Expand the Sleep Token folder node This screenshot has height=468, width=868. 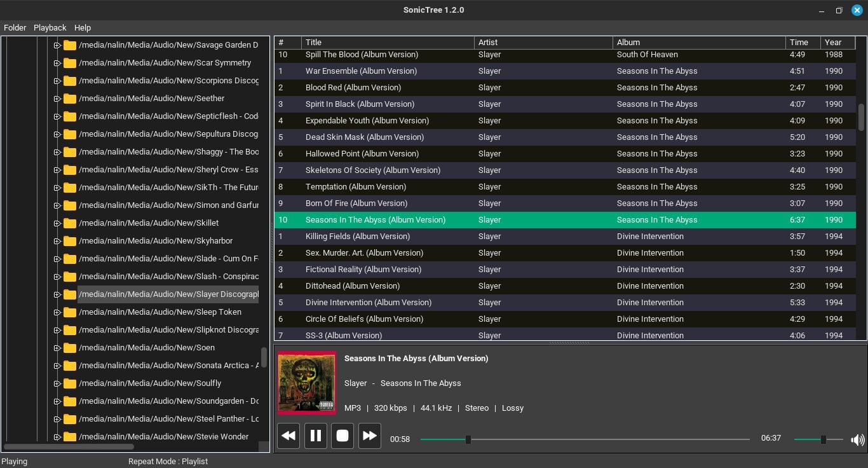click(57, 312)
